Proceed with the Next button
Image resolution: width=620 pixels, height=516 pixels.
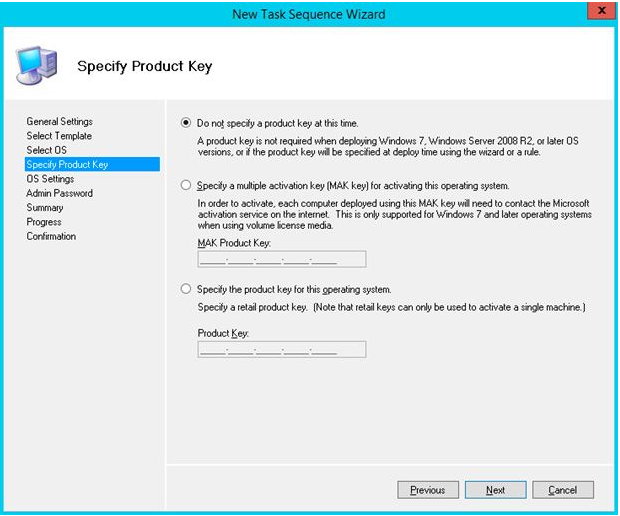coord(495,490)
